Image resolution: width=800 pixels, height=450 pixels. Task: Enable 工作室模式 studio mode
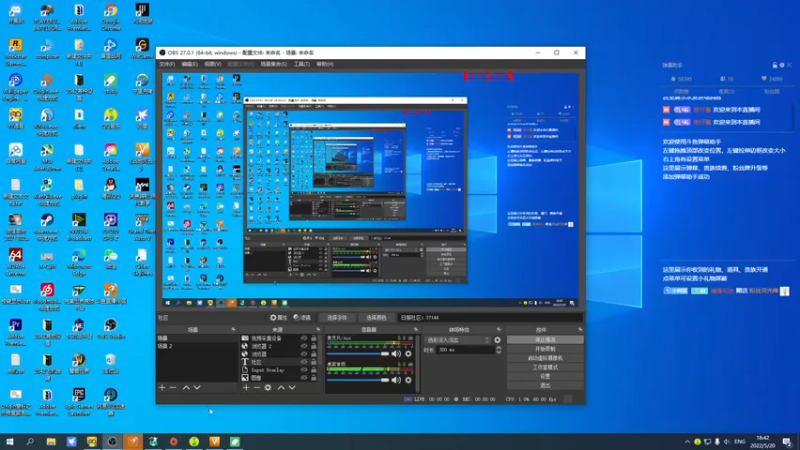545,367
